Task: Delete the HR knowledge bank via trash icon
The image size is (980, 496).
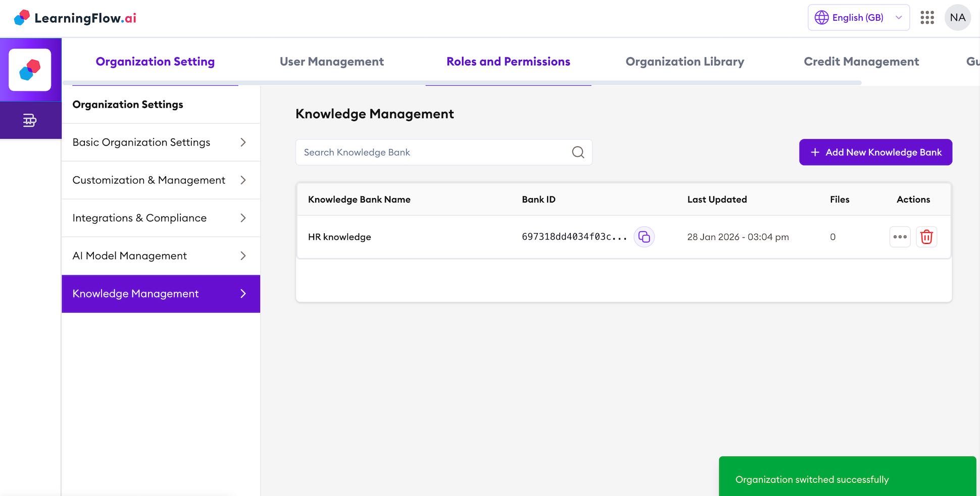Action: pos(926,236)
